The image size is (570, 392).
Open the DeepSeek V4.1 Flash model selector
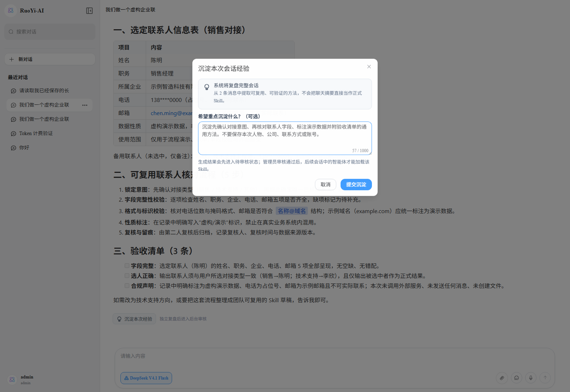pos(146,378)
